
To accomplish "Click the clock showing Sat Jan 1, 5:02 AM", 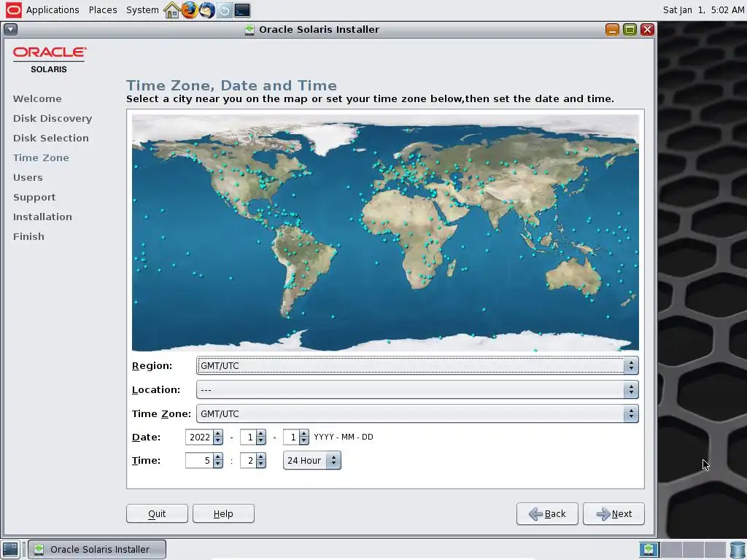I will click(x=703, y=10).
